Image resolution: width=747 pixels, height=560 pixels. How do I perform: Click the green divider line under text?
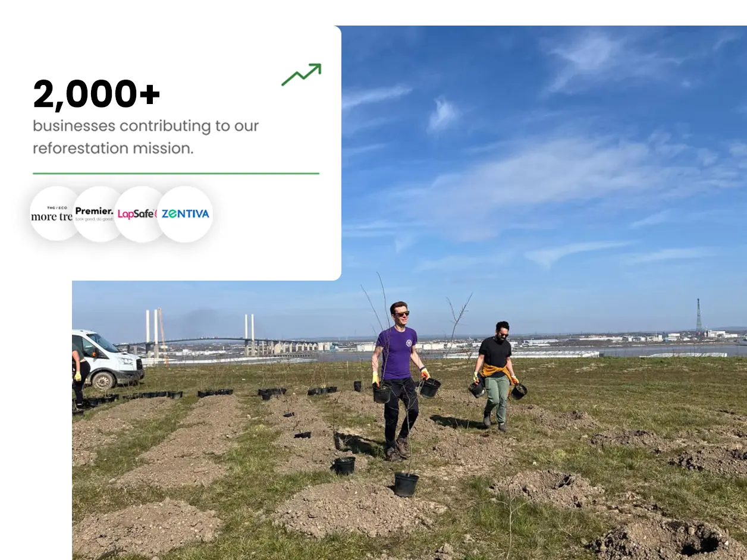[x=176, y=174]
